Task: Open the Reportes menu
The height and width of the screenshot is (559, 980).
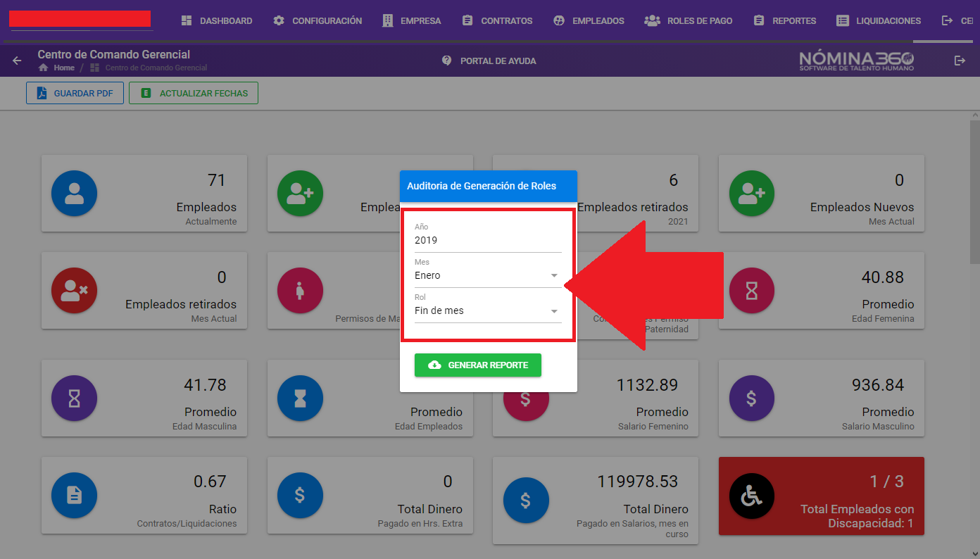Action: point(785,21)
